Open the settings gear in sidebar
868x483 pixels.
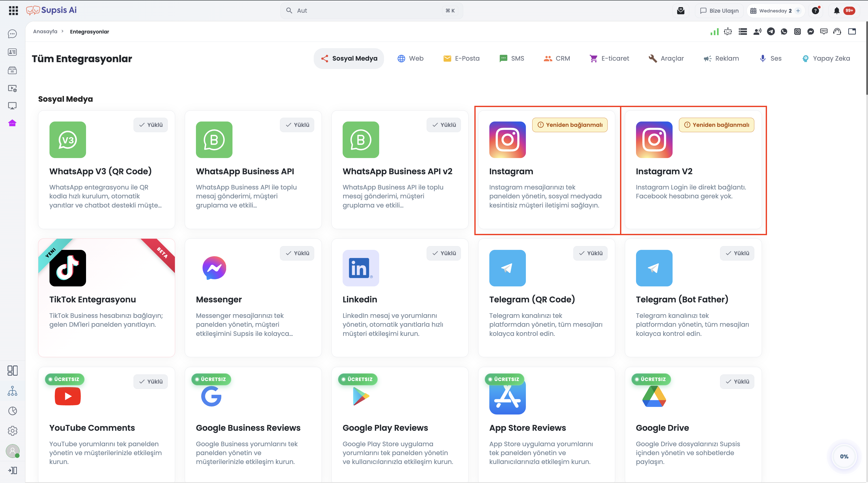click(x=12, y=430)
